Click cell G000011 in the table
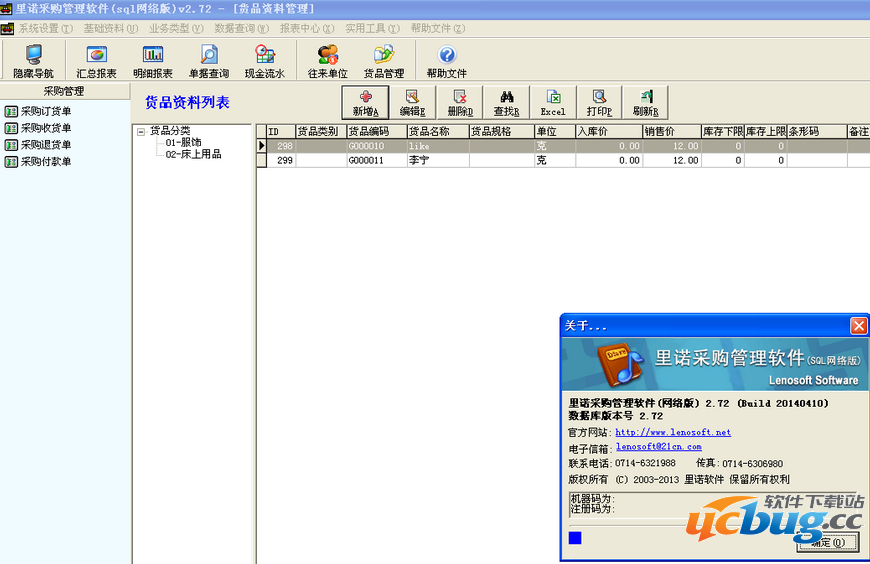 click(377, 160)
